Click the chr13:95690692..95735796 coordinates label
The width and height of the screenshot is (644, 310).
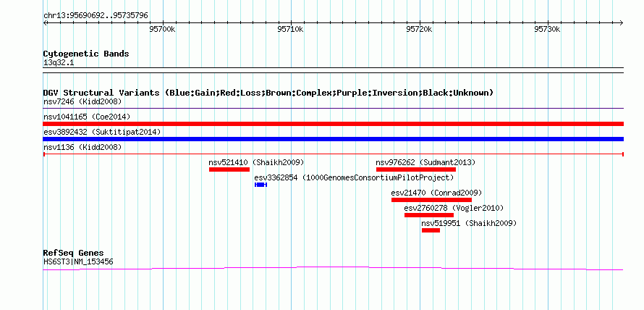[96, 16]
